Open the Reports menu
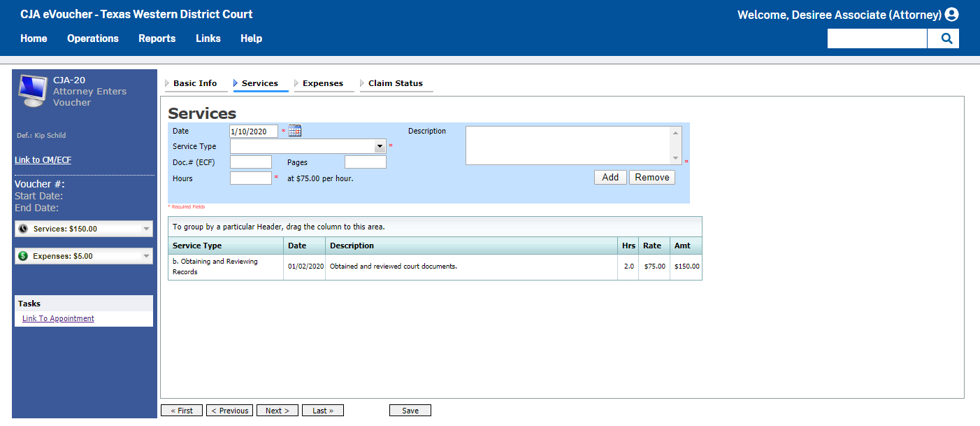This screenshot has height=426, width=980. 157,38
